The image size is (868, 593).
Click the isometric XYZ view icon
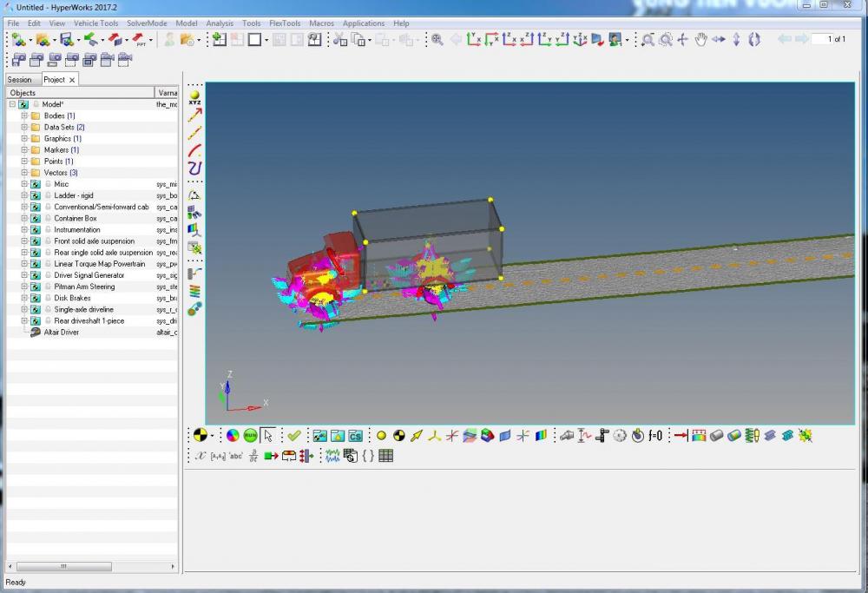pos(580,39)
